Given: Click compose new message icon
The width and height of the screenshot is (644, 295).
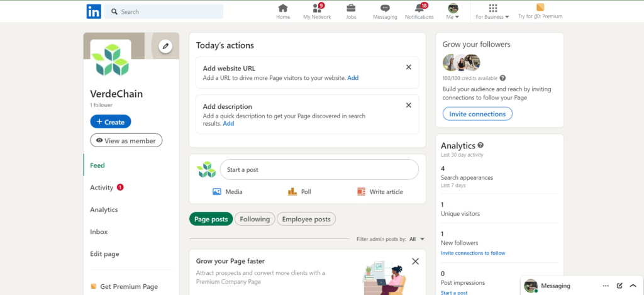Looking at the screenshot, I should click(x=619, y=286).
